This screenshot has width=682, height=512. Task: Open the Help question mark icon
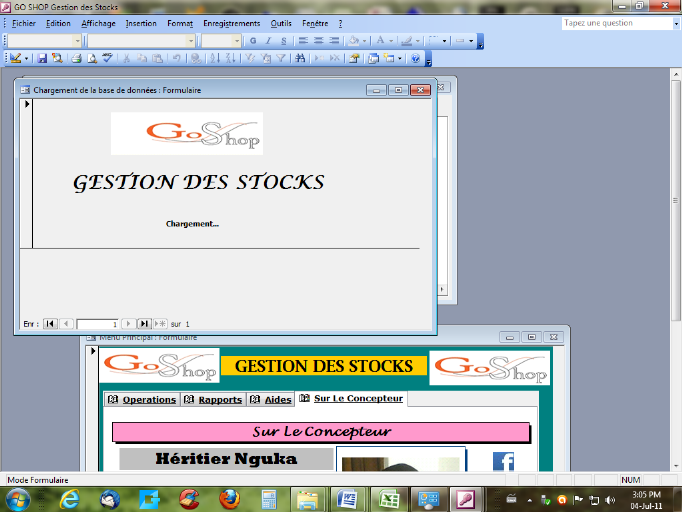point(416,59)
